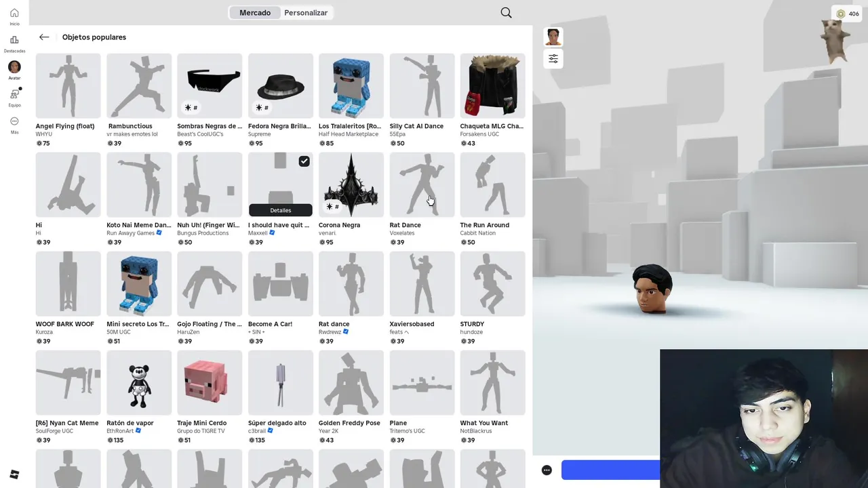Image resolution: width=868 pixels, height=488 pixels.
Task: Open search with the magnifying glass icon
Action: (x=506, y=13)
